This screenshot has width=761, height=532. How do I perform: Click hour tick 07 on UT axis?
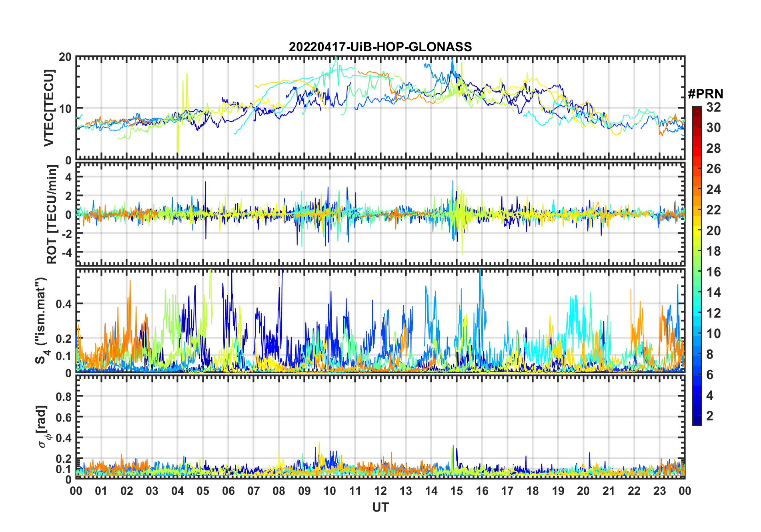[x=254, y=491]
